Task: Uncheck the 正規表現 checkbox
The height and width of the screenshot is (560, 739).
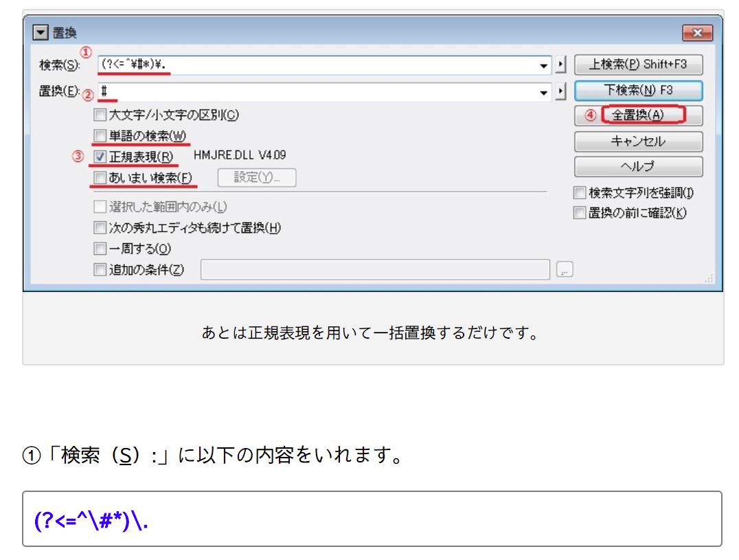Action: [100, 157]
